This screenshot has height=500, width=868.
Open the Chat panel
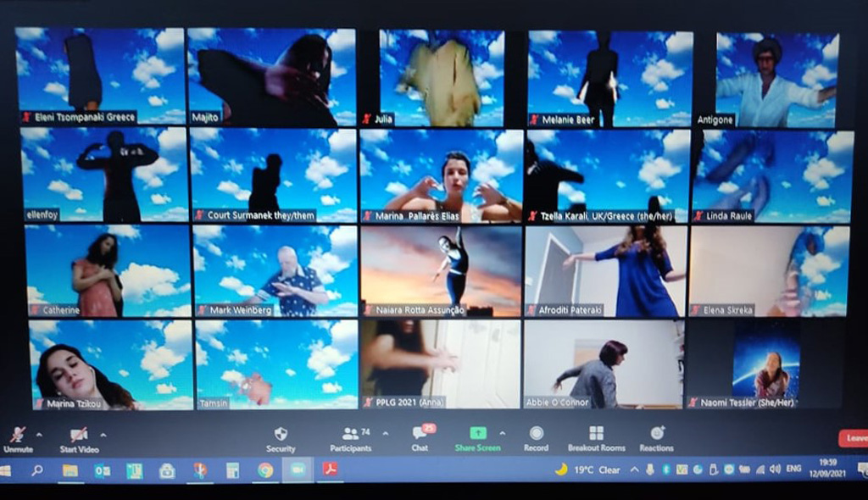click(x=420, y=438)
